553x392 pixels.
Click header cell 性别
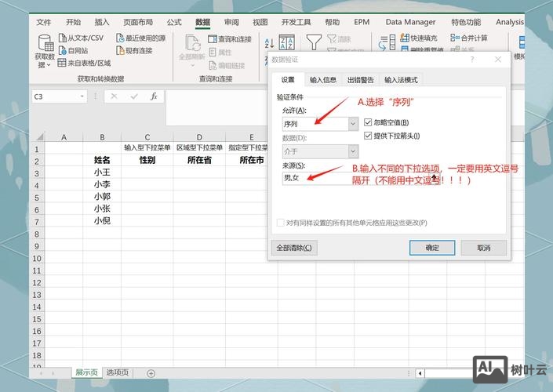147,161
